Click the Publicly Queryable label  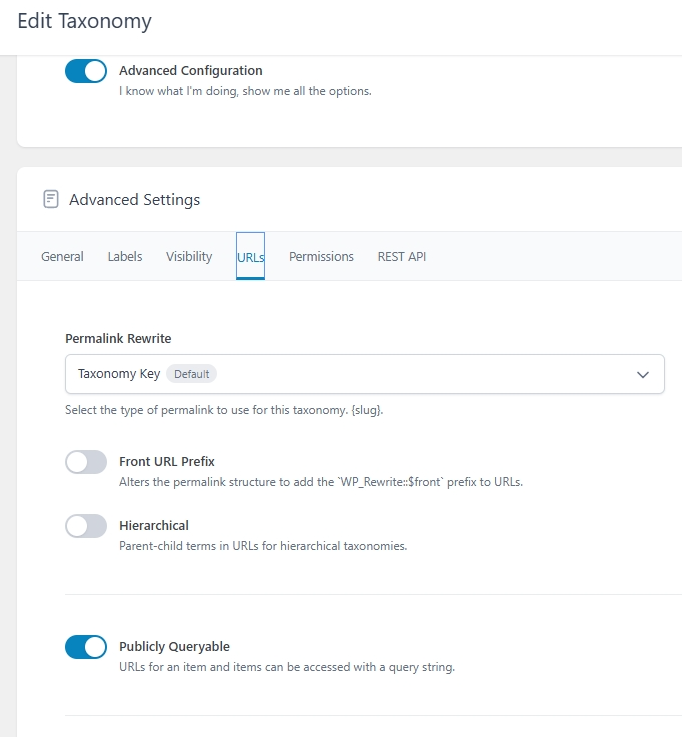pos(174,647)
